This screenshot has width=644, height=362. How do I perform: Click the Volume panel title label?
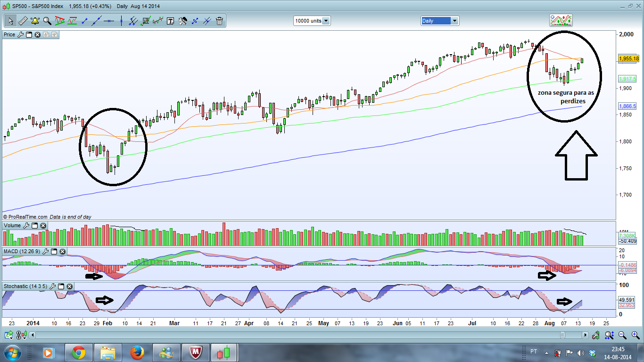(13, 226)
